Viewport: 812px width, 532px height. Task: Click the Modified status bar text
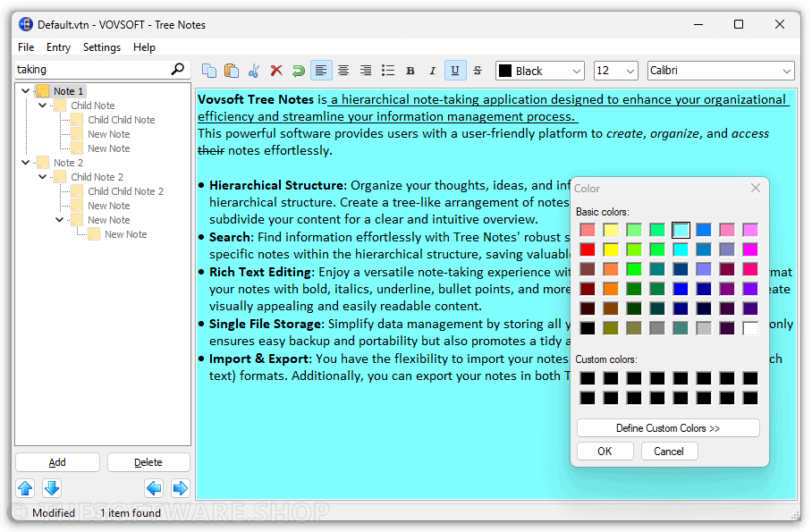(x=54, y=513)
